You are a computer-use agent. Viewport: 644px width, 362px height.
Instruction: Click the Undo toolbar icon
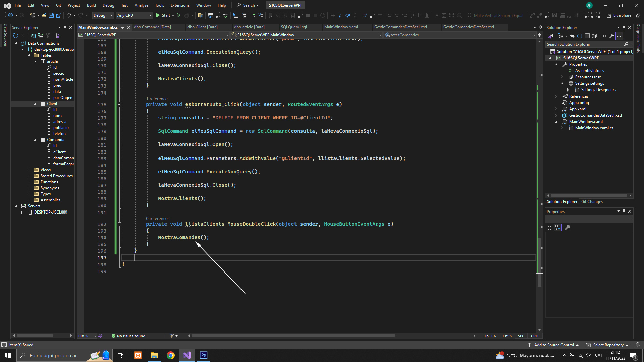pos(68,15)
